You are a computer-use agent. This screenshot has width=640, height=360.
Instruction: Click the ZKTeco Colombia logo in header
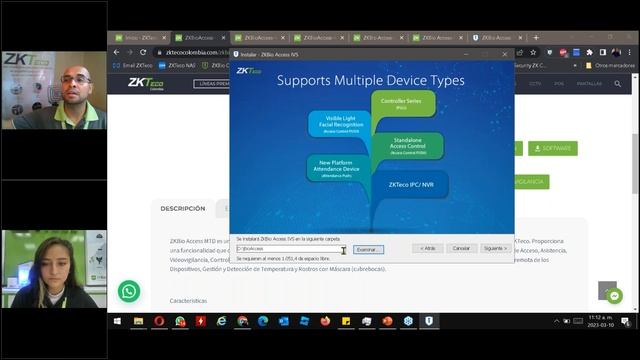point(146,84)
